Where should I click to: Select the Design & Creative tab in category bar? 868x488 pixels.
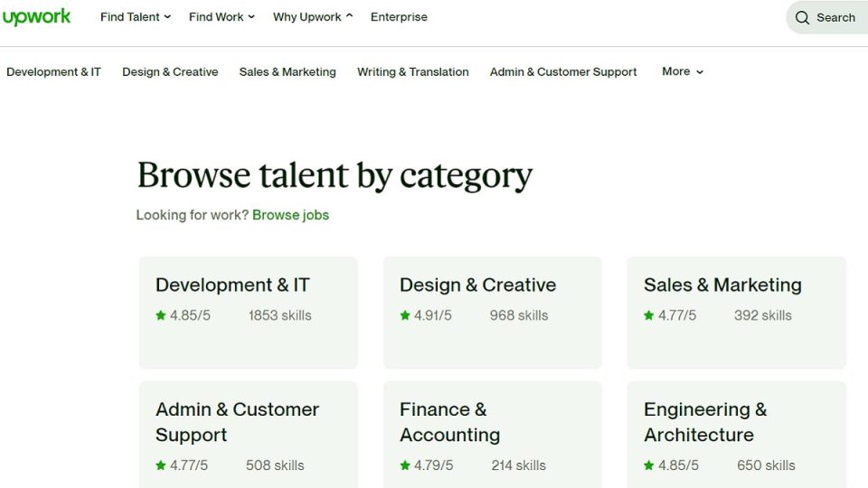point(170,72)
